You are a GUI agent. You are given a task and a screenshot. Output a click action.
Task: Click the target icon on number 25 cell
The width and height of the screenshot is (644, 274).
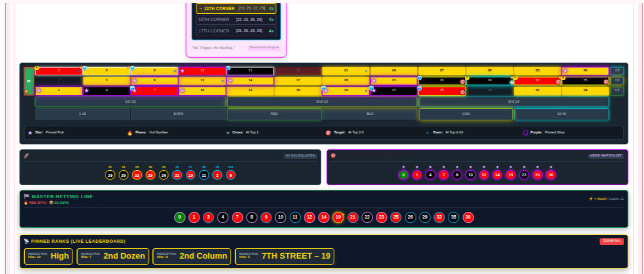462,92
